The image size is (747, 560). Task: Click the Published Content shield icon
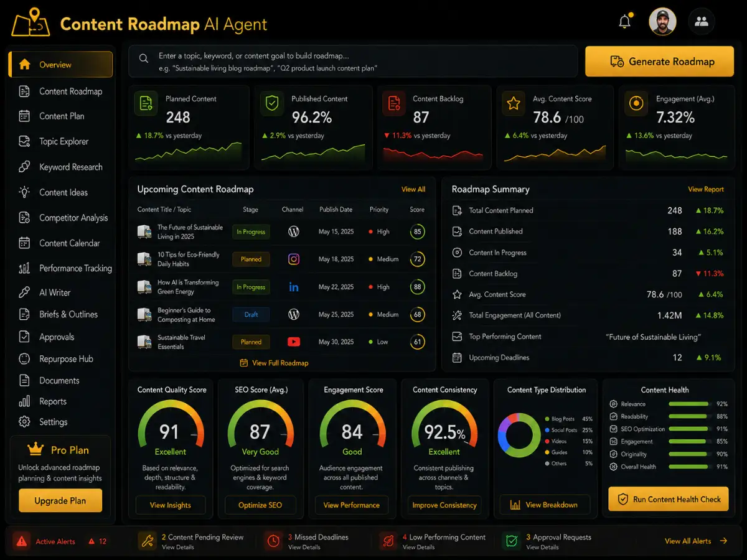(272, 104)
